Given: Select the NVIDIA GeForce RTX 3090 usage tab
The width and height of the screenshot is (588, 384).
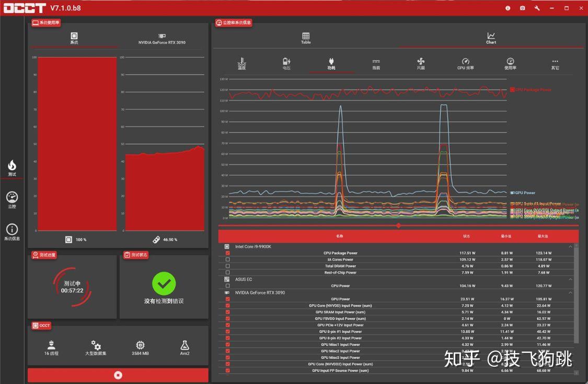Looking at the screenshot, I should 162,39.
